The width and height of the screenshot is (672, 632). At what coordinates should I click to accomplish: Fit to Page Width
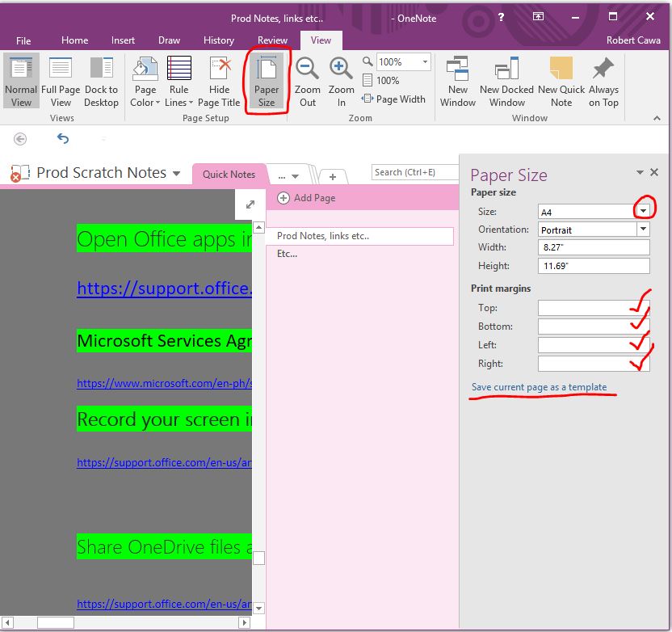pos(393,99)
